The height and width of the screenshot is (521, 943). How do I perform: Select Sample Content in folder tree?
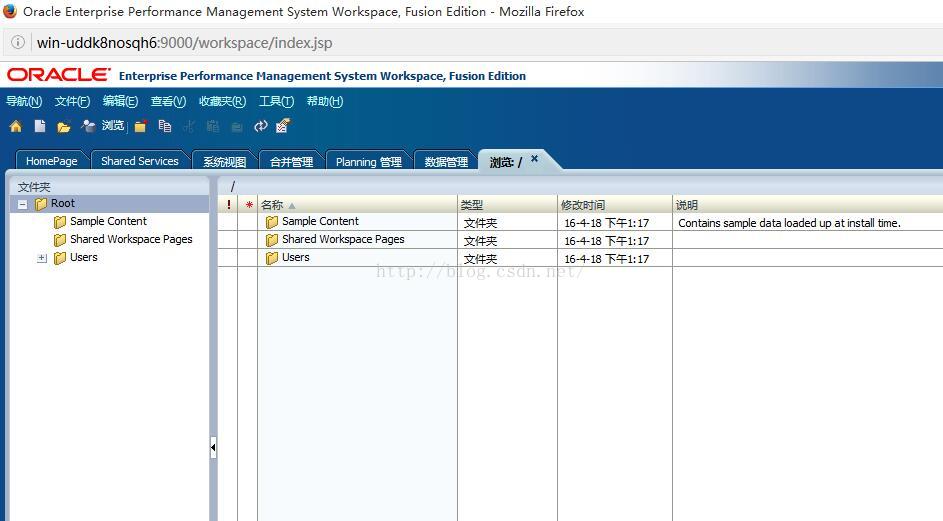pyautogui.click(x=108, y=221)
